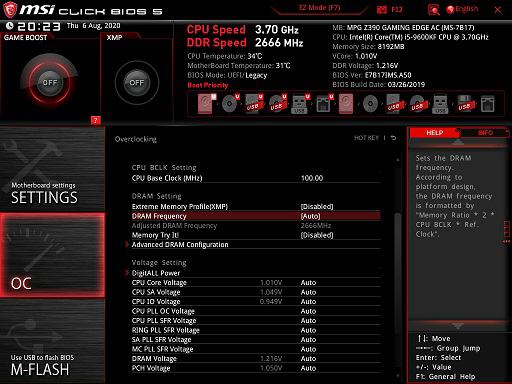This screenshot has height=384, width=512.
Task: Switch to the HELP tab
Action: [434, 133]
